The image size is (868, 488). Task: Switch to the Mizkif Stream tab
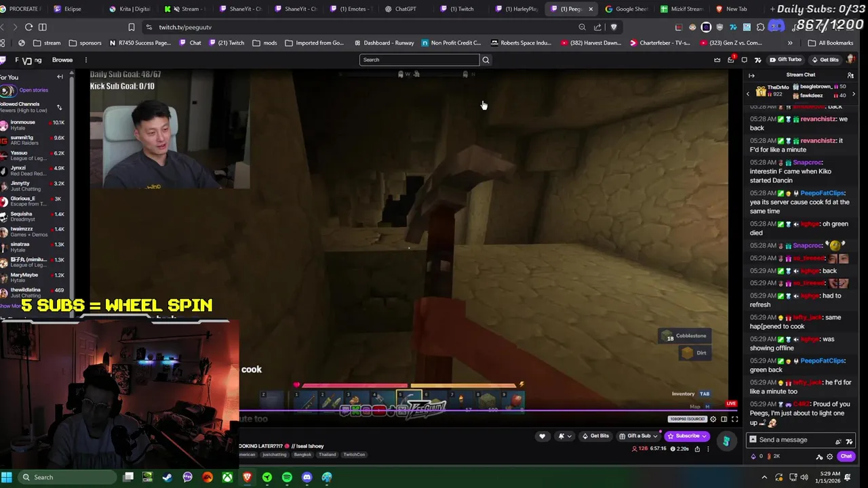682,9
